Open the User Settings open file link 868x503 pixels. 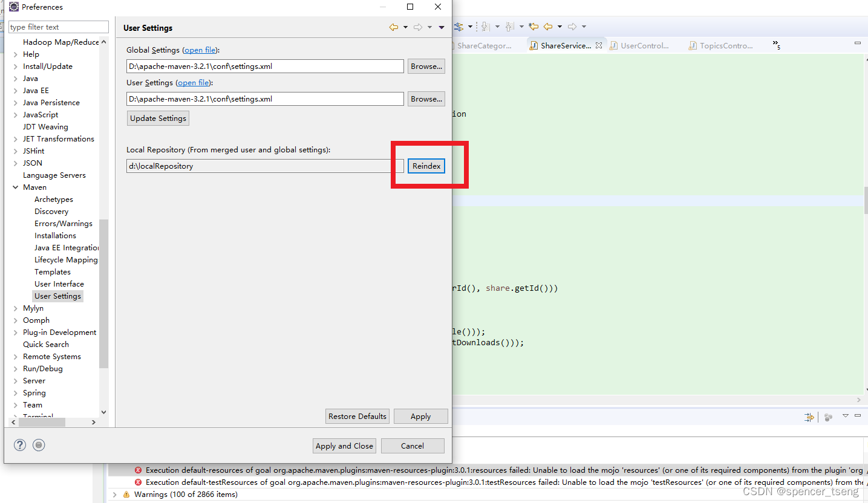193,82
